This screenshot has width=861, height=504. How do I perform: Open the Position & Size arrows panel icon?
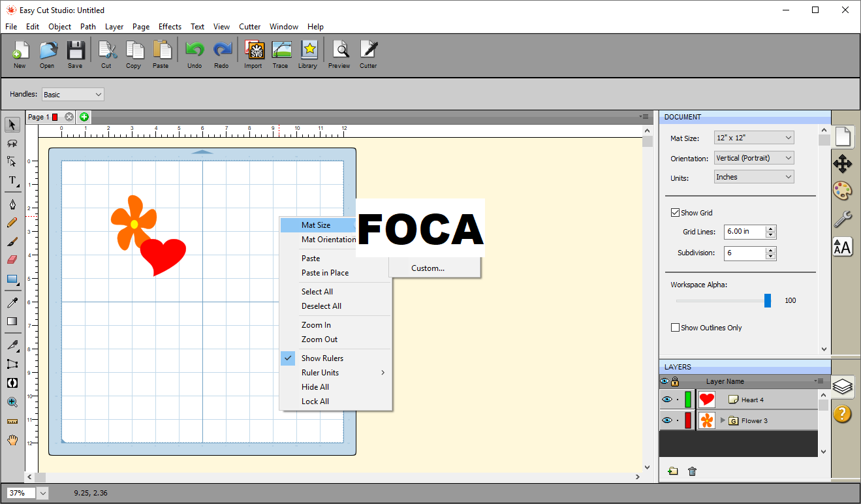(843, 164)
